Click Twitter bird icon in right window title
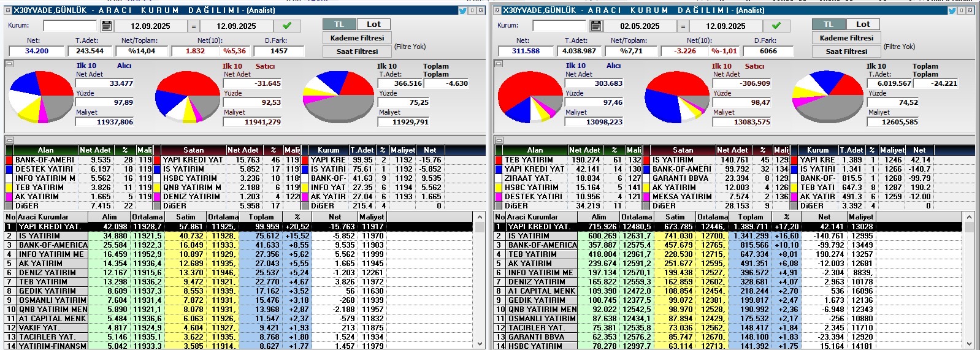Screen dimensions: 980x350 (x=952, y=10)
